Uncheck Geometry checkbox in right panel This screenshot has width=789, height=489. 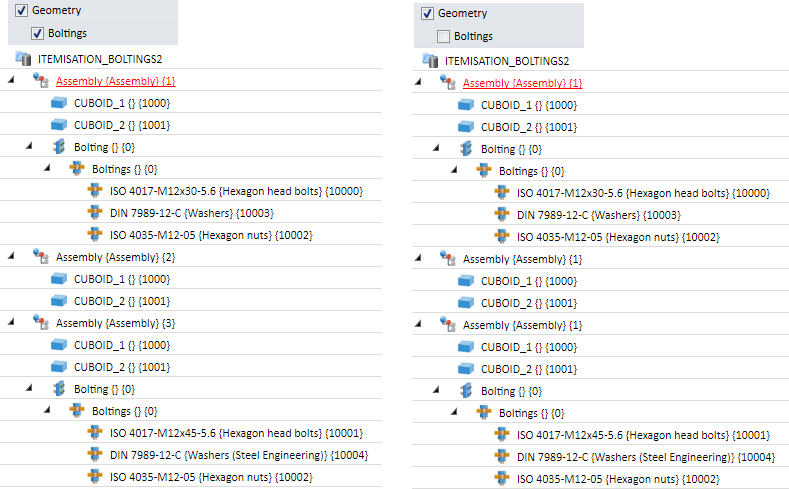427,13
